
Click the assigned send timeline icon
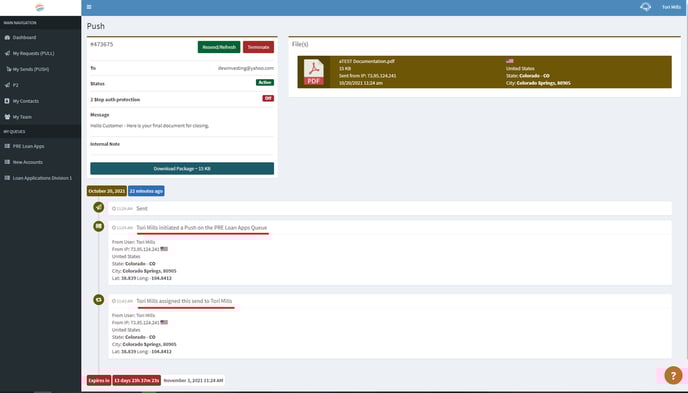pos(99,300)
